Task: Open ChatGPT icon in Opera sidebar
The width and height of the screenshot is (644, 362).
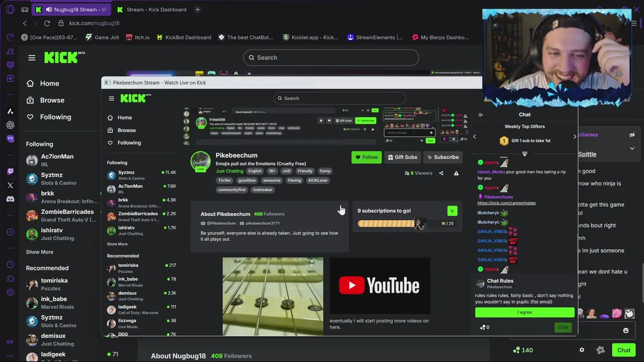Action: point(10,125)
